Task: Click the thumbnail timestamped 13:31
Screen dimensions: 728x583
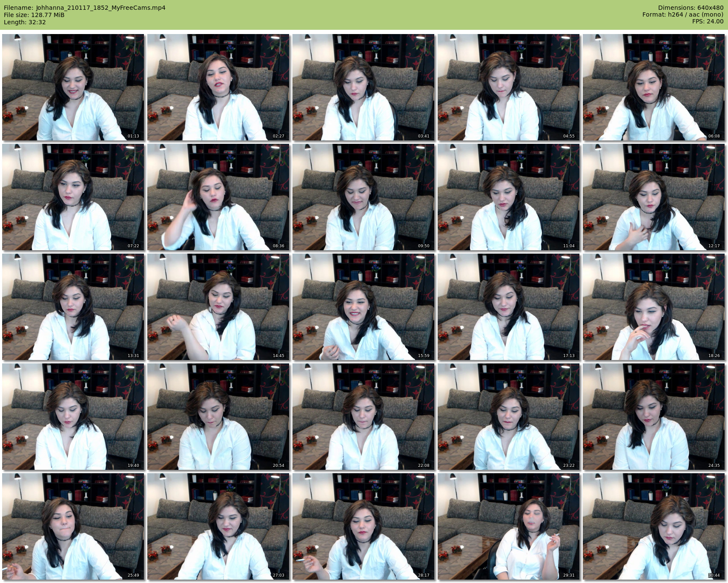Action: [73, 307]
